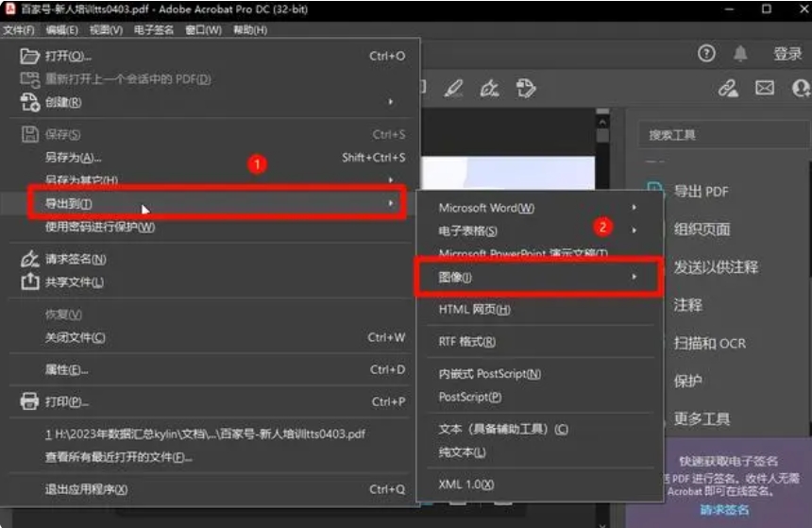Click the share file upload icon
Viewport: 812px width, 528px height.
(29, 281)
